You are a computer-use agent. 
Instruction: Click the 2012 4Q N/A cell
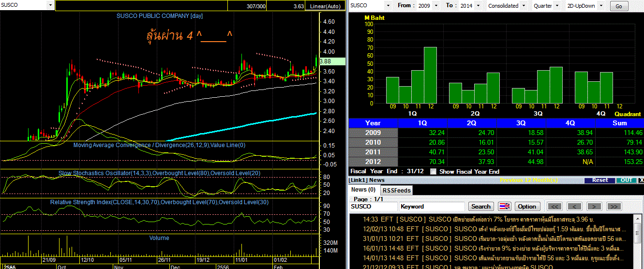[x=570, y=162]
